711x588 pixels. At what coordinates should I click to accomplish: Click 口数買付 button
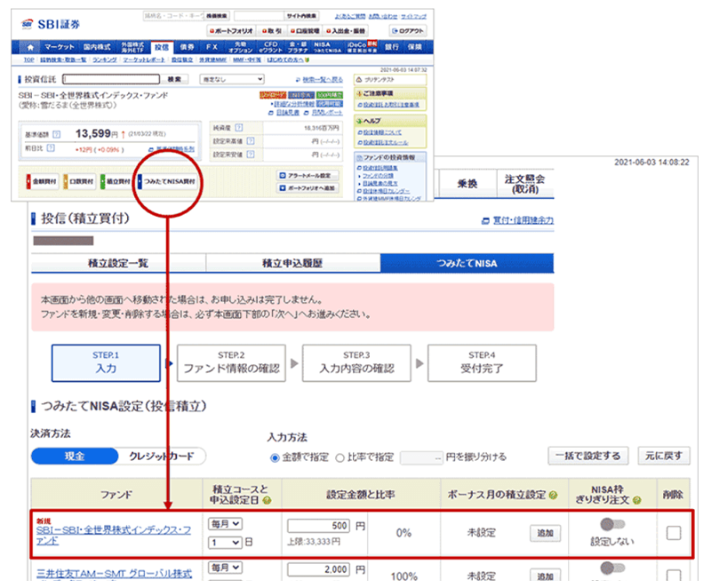click(79, 181)
